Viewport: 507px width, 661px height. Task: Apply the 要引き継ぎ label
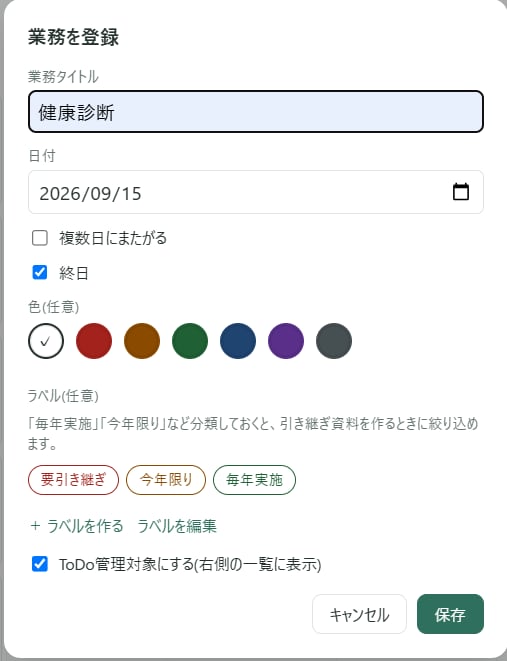coord(73,480)
